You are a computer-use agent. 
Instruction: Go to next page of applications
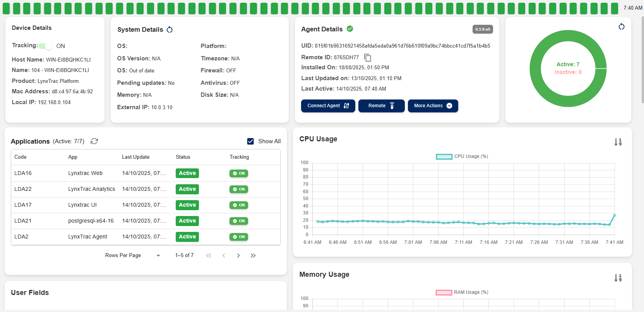tap(238, 255)
